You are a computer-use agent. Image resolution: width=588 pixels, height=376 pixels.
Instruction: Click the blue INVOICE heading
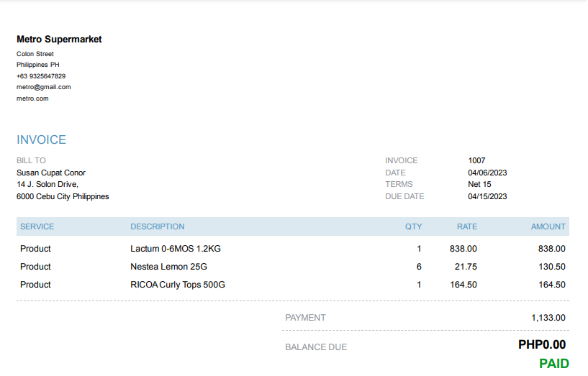click(41, 139)
